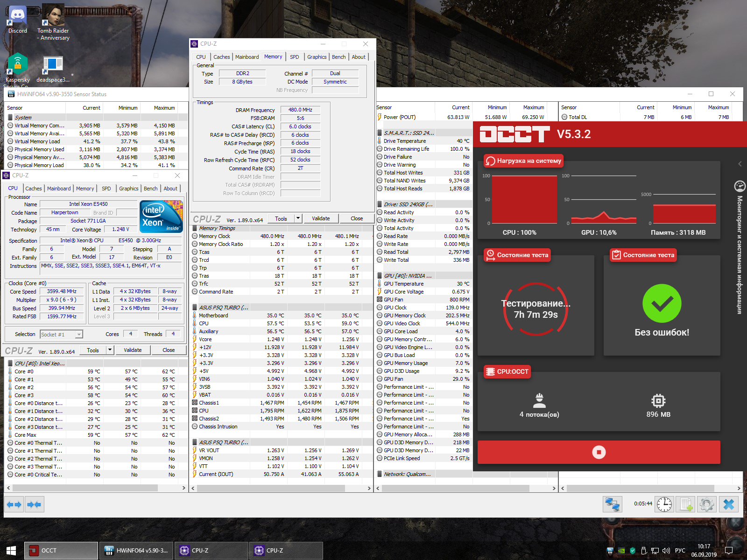Click horizontal scrollbar under GPU sensors pane

click(x=466, y=488)
